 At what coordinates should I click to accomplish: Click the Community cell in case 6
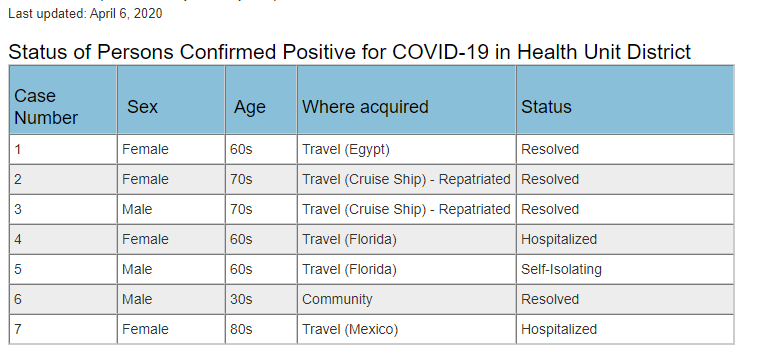(x=407, y=299)
